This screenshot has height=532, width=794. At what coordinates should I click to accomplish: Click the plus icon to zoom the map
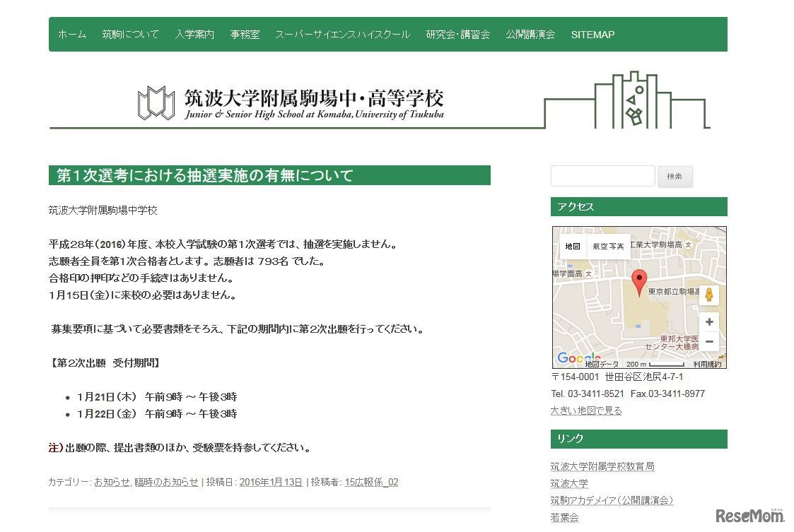709,321
